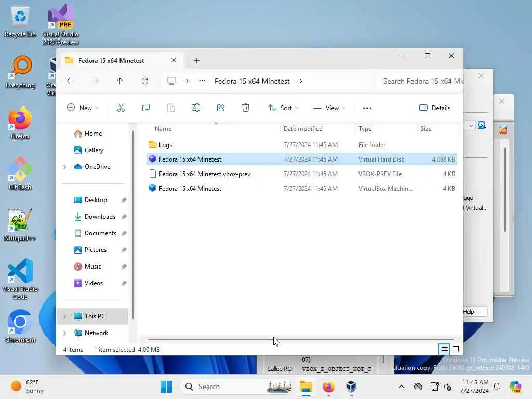Click VirtualBox icon in taskbar
532x399 pixels.
pos(351,387)
